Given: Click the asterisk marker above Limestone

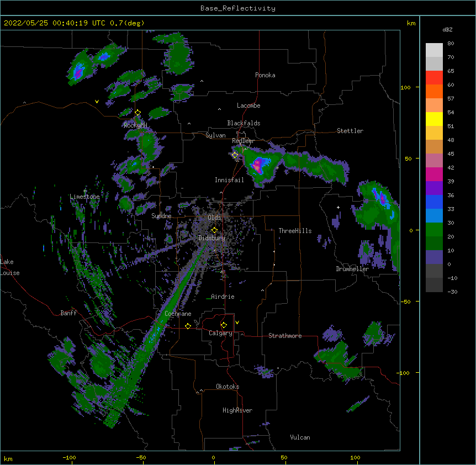Looking at the screenshot, I should pos(85,191).
